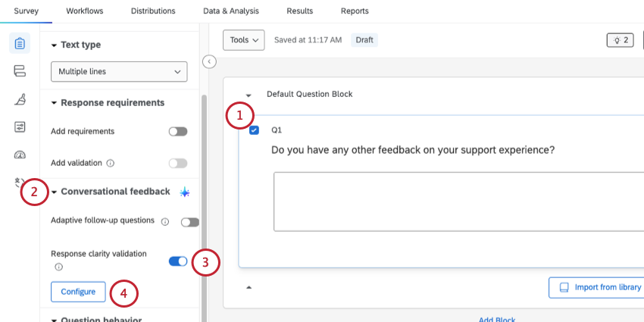Click the arrow at the block bottom
This screenshot has height=322, width=644.
pos(249,287)
